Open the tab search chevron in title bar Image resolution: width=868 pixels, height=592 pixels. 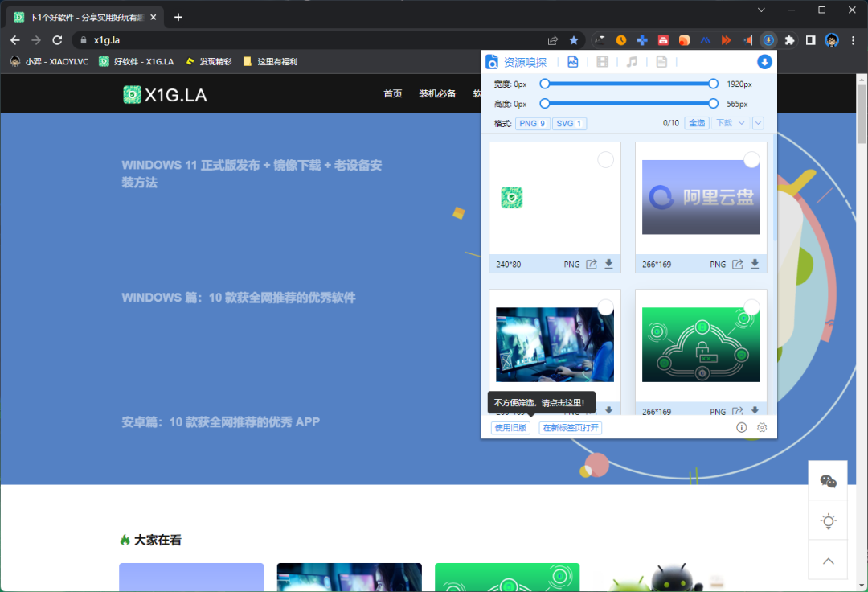(761, 10)
